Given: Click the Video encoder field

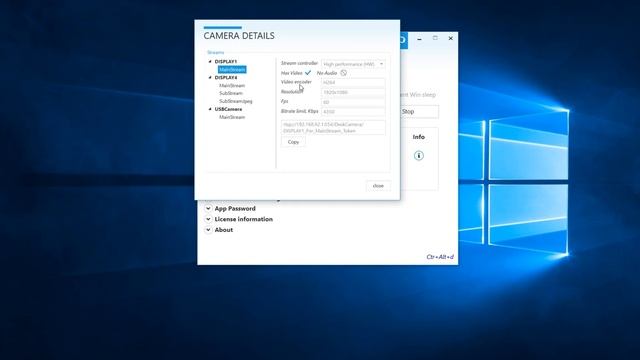Looking at the screenshot, I should [x=353, y=82].
